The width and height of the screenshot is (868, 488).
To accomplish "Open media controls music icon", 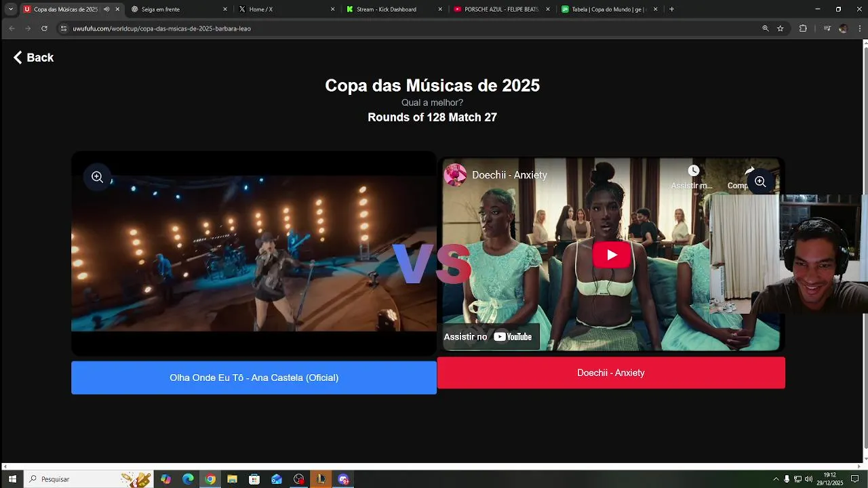I will click(x=827, y=28).
